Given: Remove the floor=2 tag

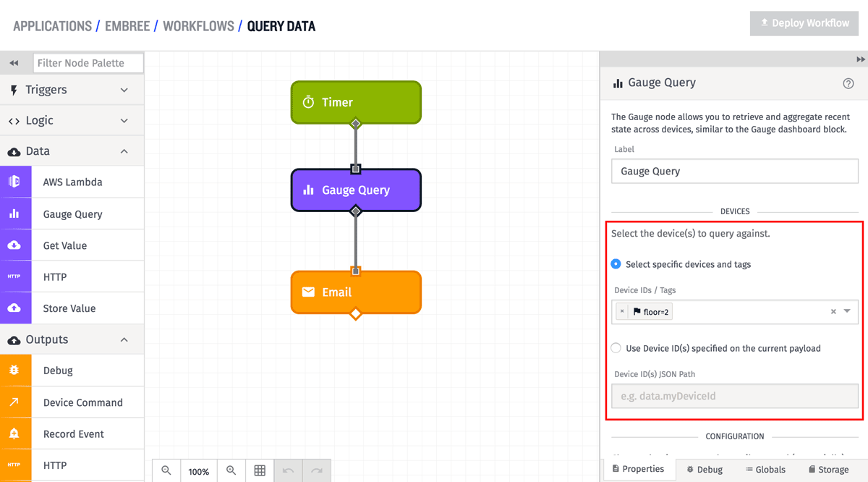Looking at the screenshot, I should coord(622,312).
